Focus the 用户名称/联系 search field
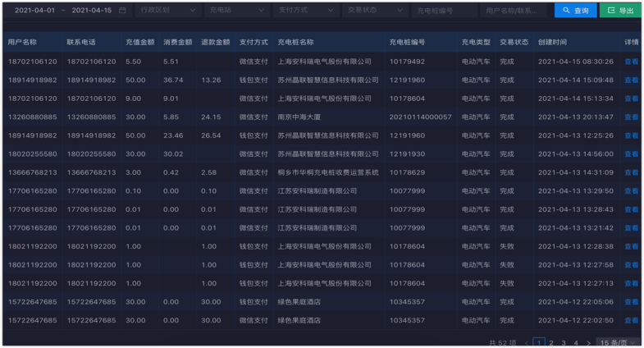The image size is (644, 348). click(x=514, y=11)
